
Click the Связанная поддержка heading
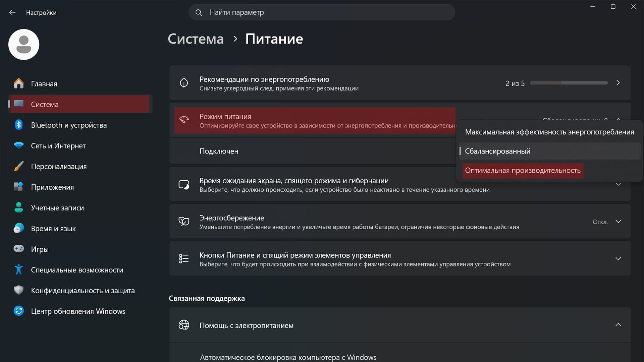(x=207, y=298)
